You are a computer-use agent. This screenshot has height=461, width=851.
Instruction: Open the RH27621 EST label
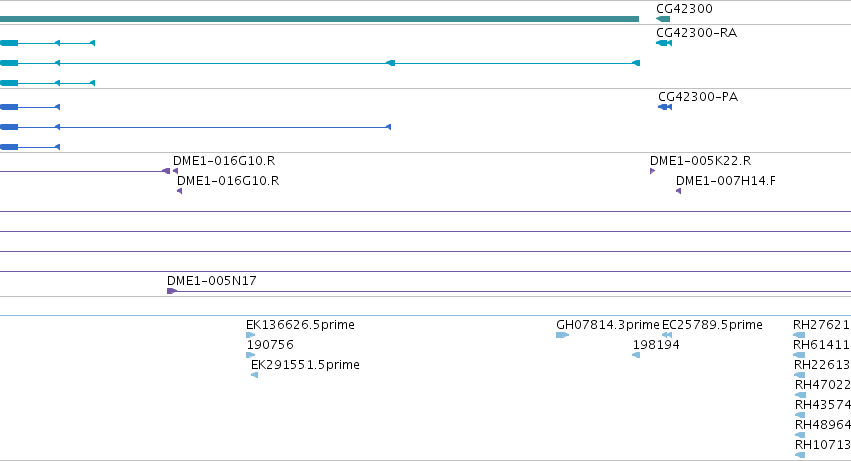821,325
